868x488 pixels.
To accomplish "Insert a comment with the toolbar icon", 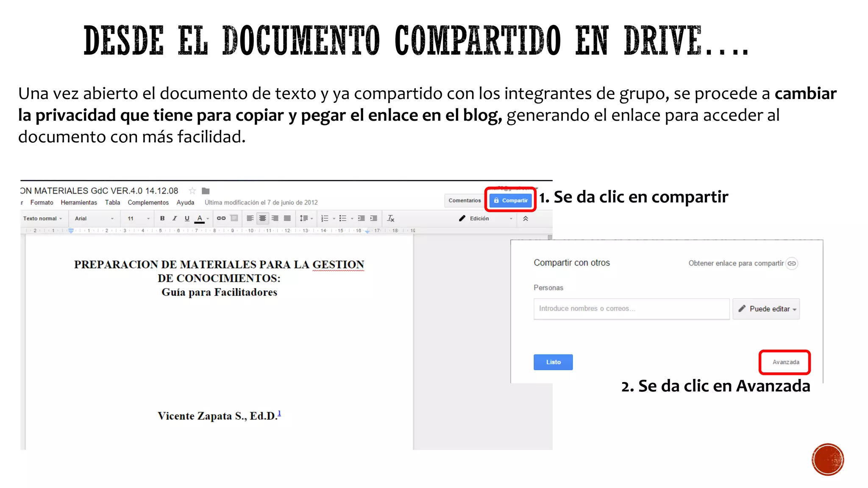I will 234,219.
